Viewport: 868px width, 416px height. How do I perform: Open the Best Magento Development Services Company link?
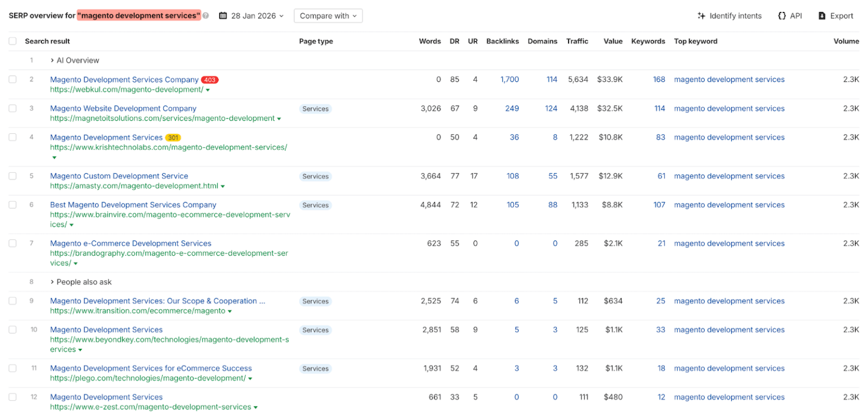pos(133,205)
